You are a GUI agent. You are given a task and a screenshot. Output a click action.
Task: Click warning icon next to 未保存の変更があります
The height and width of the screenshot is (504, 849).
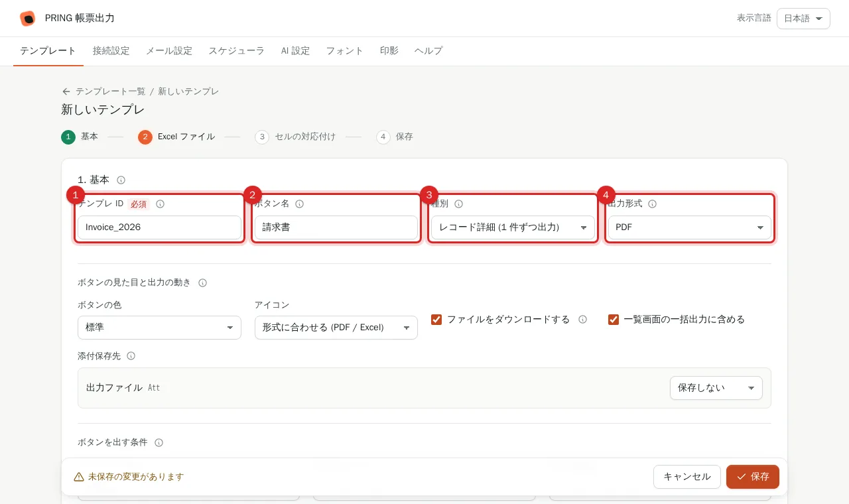(x=79, y=477)
